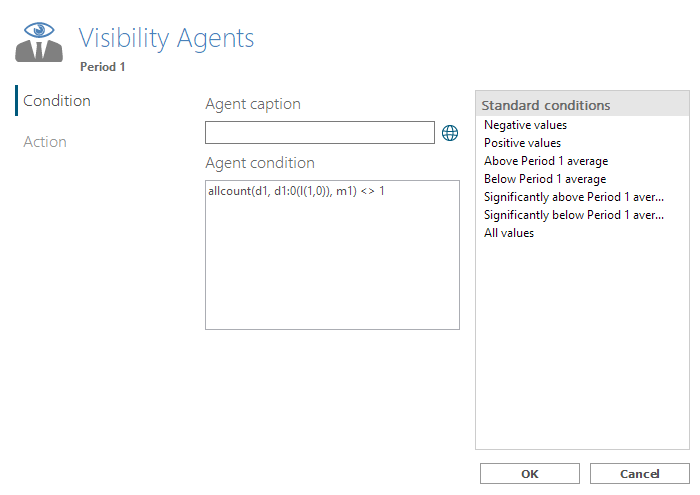Viewport: 700px width, 495px height.
Task: Dismiss the dialog with Cancel
Action: (x=640, y=474)
